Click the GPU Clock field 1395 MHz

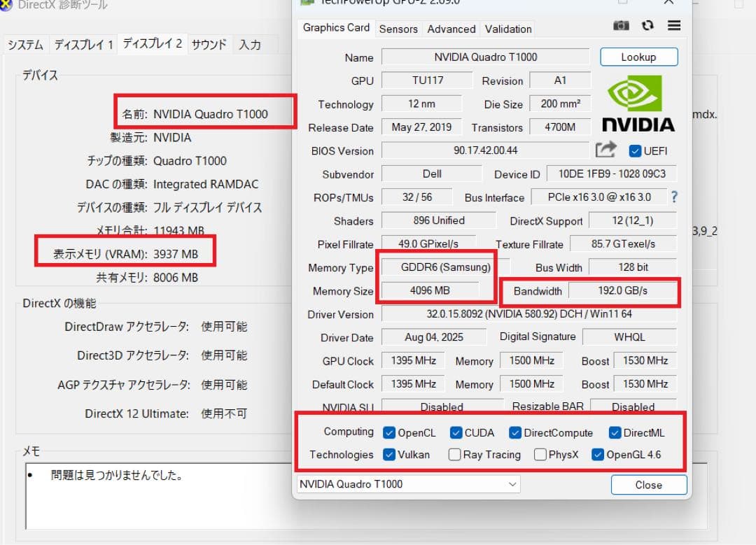(413, 360)
